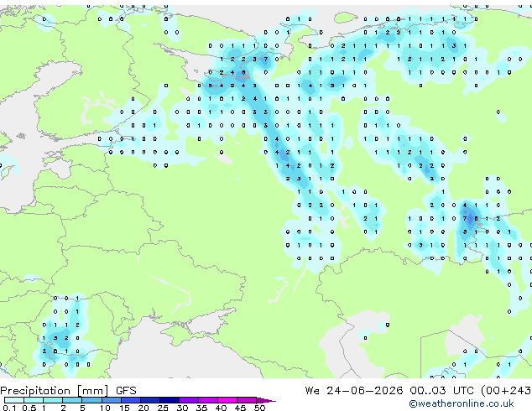Click the legend label '35'
The height and width of the screenshot is (411, 532).
[201, 408]
